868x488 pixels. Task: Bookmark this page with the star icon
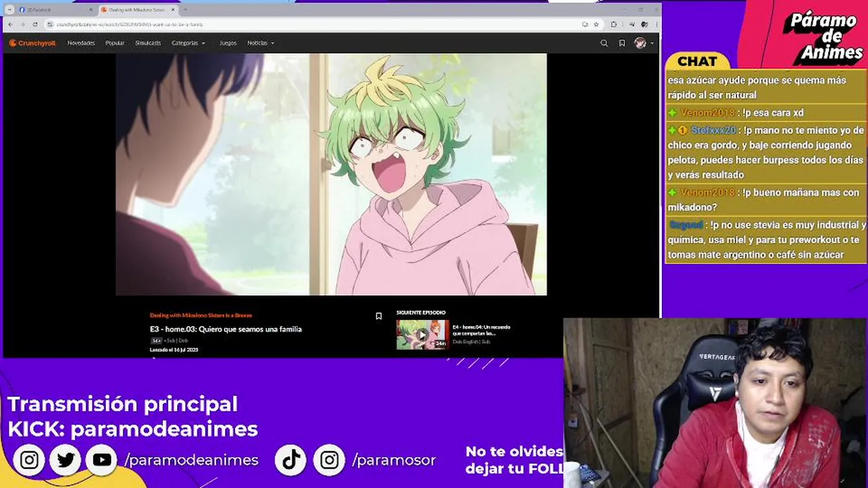tap(596, 24)
